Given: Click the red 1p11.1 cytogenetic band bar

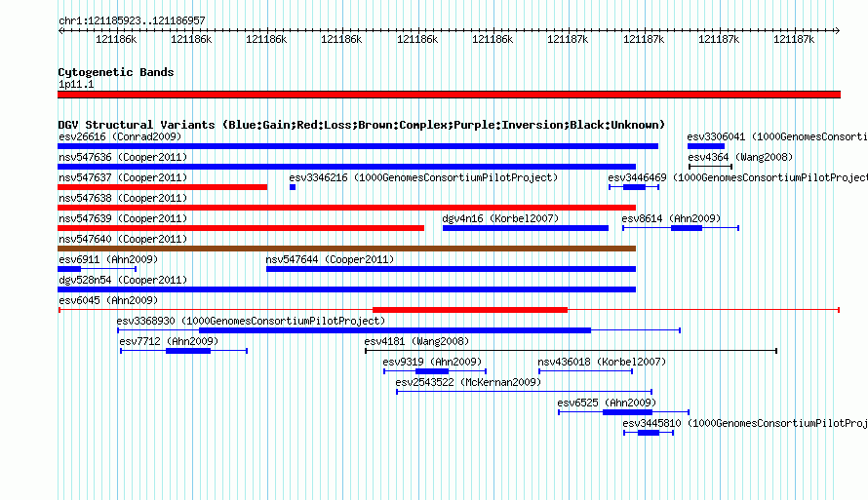Looking at the screenshot, I should pyautogui.click(x=449, y=95).
